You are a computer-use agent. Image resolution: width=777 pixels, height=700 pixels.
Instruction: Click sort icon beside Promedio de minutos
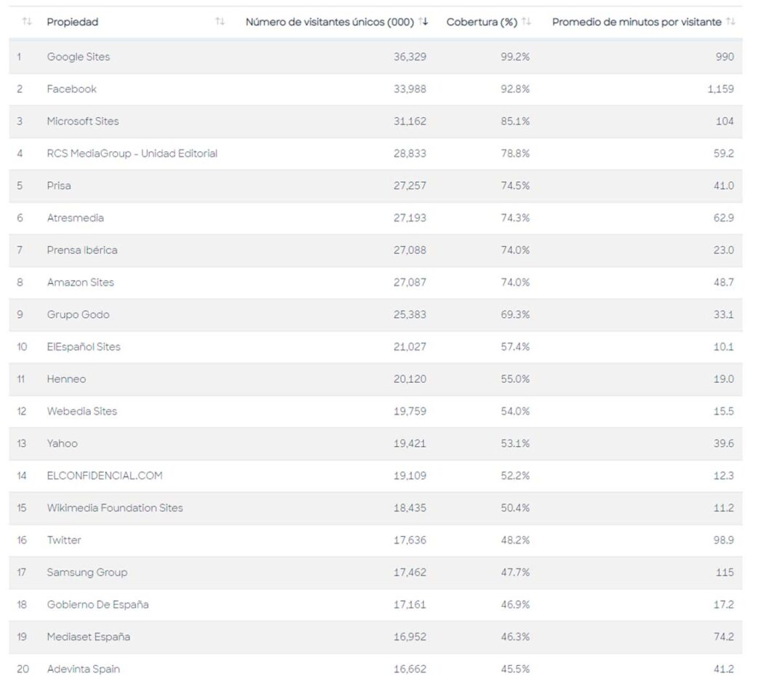point(730,22)
